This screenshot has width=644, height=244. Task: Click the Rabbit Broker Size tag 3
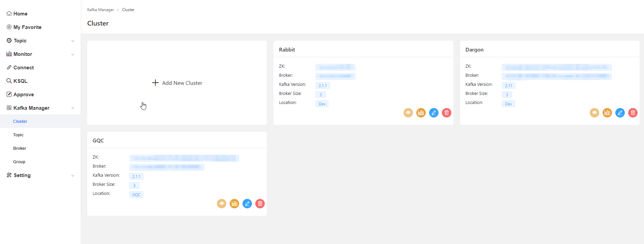coord(321,95)
